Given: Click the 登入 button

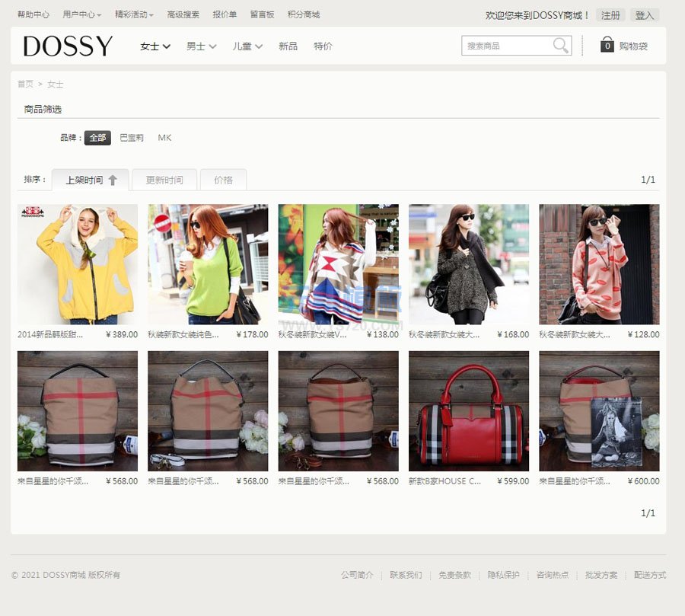Looking at the screenshot, I should pyautogui.click(x=645, y=15).
